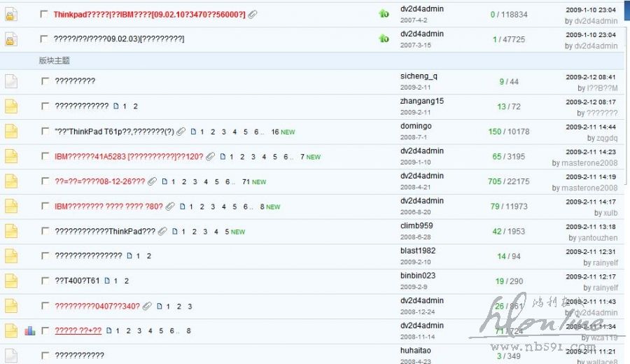Open last poster xulb's profile

pos(610,213)
